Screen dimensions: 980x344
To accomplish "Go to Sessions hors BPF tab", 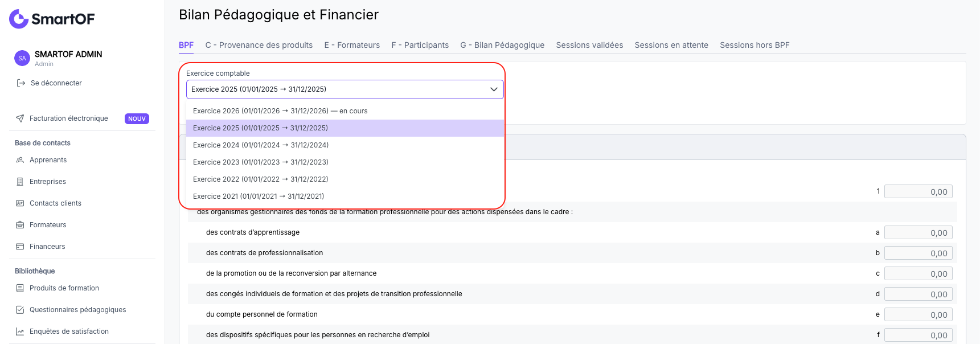I will point(755,45).
